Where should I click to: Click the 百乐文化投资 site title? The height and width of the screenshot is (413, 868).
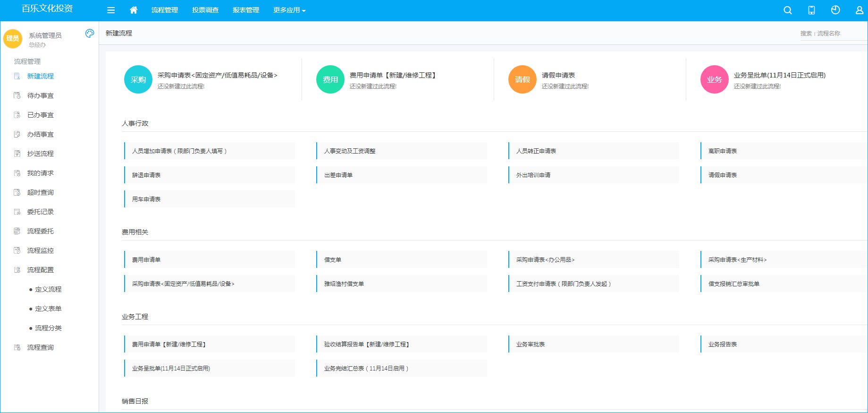[47, 9]
